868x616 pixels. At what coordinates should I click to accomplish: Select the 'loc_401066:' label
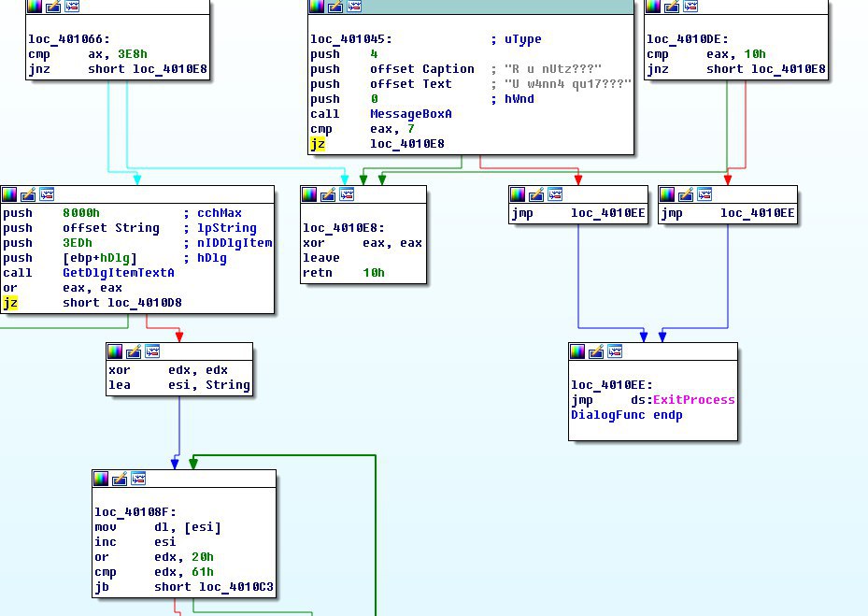(x=69, y=39)
